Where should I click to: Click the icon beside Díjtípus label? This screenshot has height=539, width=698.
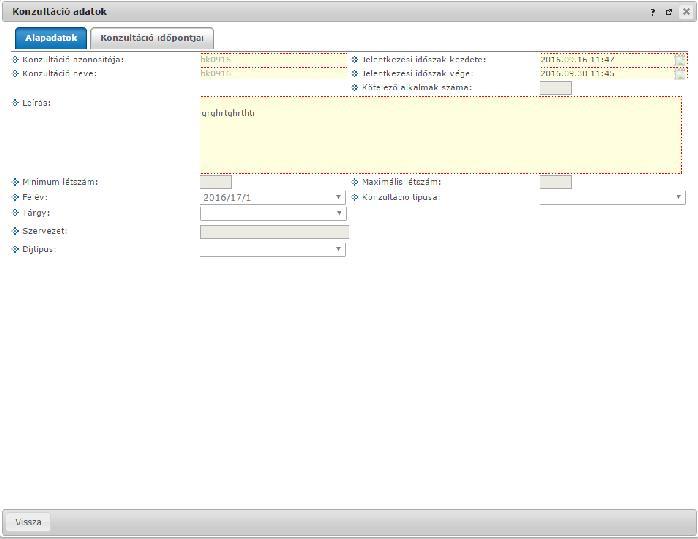(x=16, y=250)
